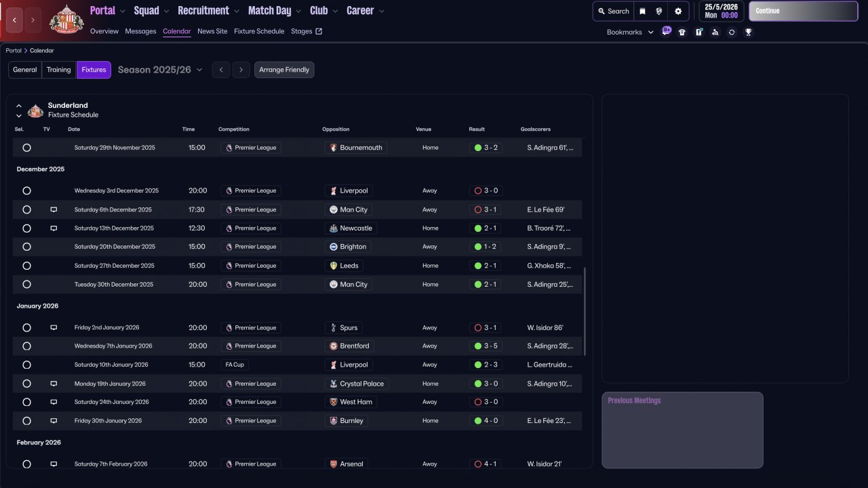The width and height of the screenshot is (868, 488).
Task: Click the TV icon for Friday 2nd January 2026
Action: point(54,328)
